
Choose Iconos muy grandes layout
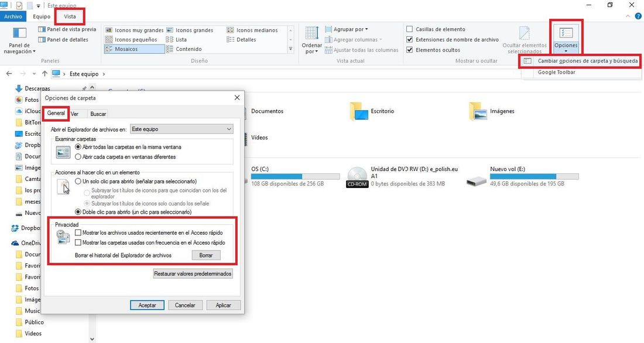pos(134,30)
